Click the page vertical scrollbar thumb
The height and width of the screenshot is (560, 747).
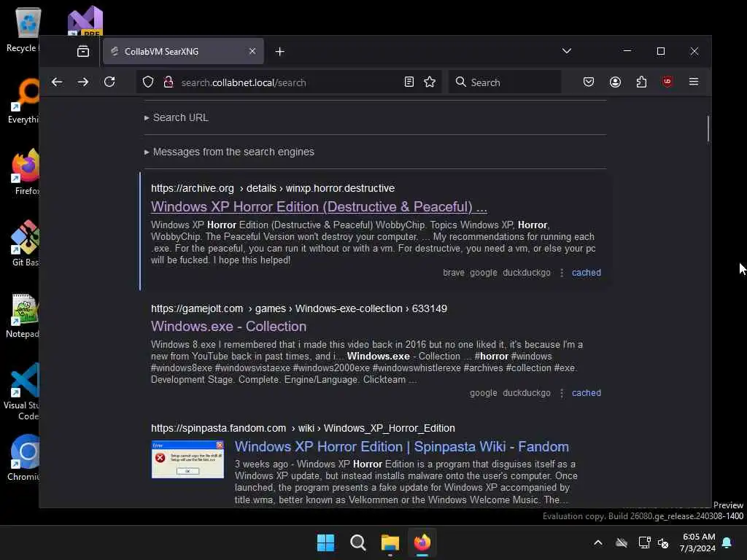click(708, 128)
